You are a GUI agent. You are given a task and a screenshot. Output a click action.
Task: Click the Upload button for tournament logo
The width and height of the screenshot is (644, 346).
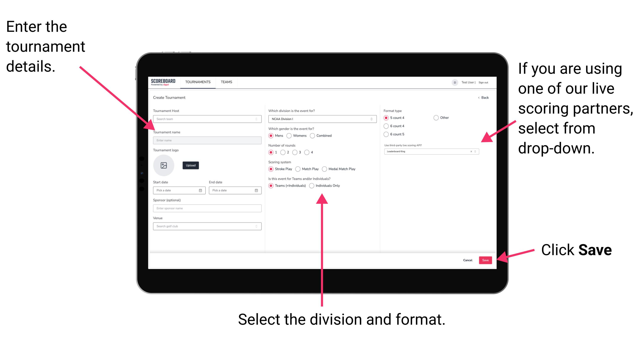point(190,165)
